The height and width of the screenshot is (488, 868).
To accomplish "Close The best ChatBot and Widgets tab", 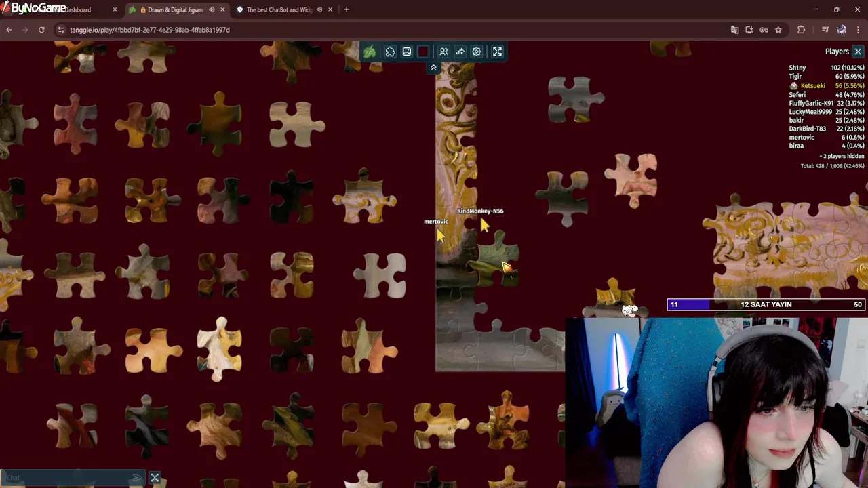I will (x=330, y=9).
